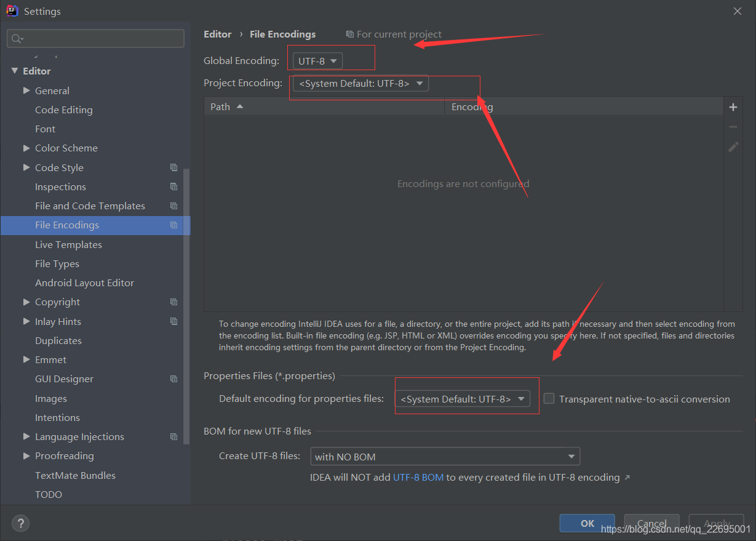The image size is (756, 541).
Task: Click the settings search field
Action: (95, 38)
